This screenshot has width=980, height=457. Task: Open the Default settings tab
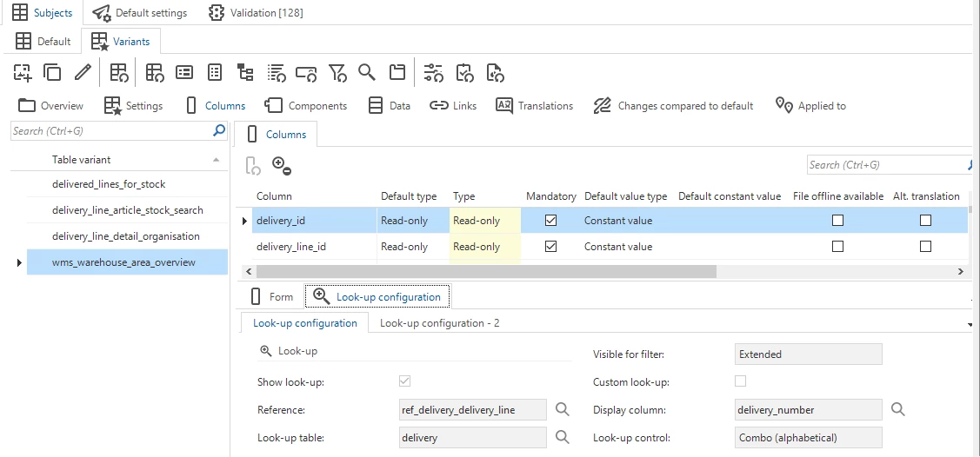[x=139, y=12]
